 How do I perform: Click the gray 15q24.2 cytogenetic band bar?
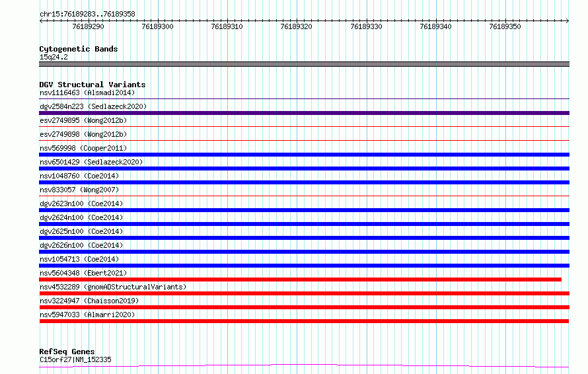[304, 64]
